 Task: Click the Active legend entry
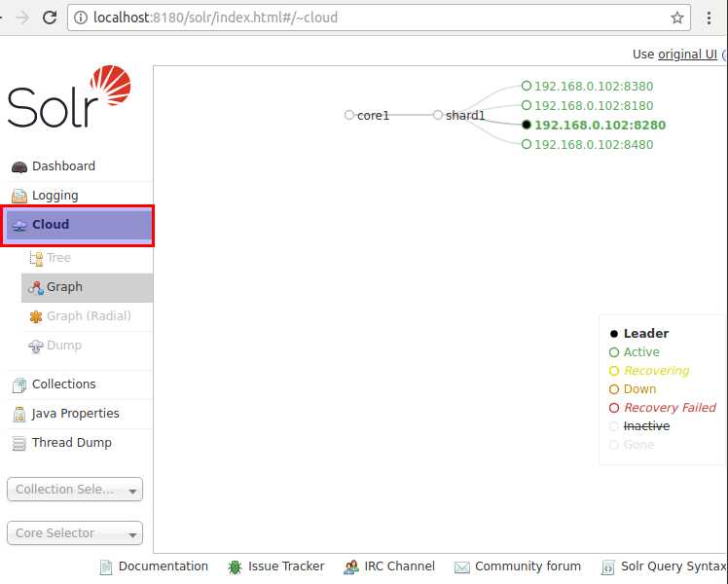coord(635,352)
